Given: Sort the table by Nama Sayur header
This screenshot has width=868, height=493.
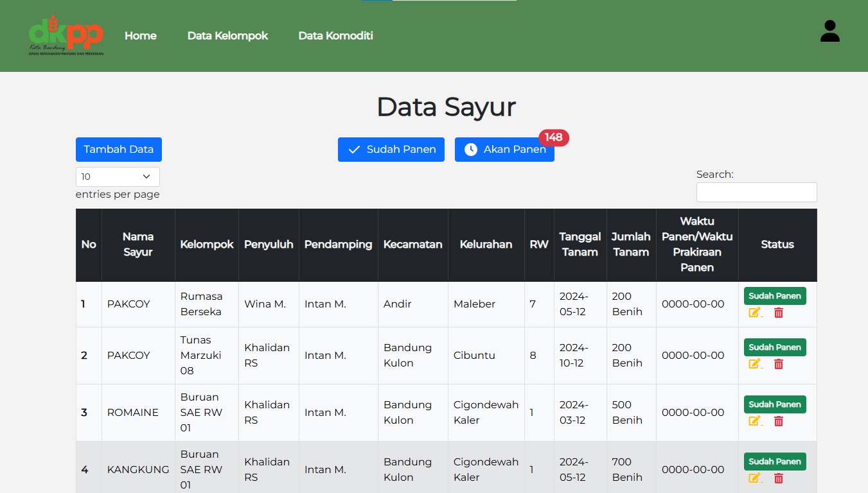Looking at the screenshot, I should pyautogui.click(x=137, y=245).
